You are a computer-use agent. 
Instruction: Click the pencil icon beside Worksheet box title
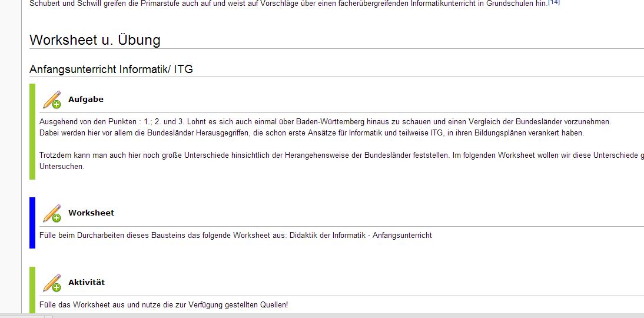click(52, 213)
